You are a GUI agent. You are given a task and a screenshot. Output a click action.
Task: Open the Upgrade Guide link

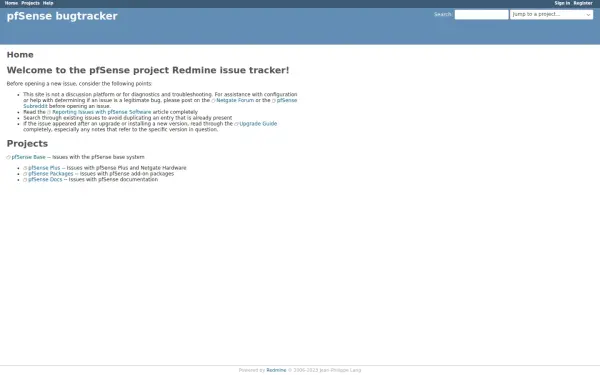coord(258,124)
